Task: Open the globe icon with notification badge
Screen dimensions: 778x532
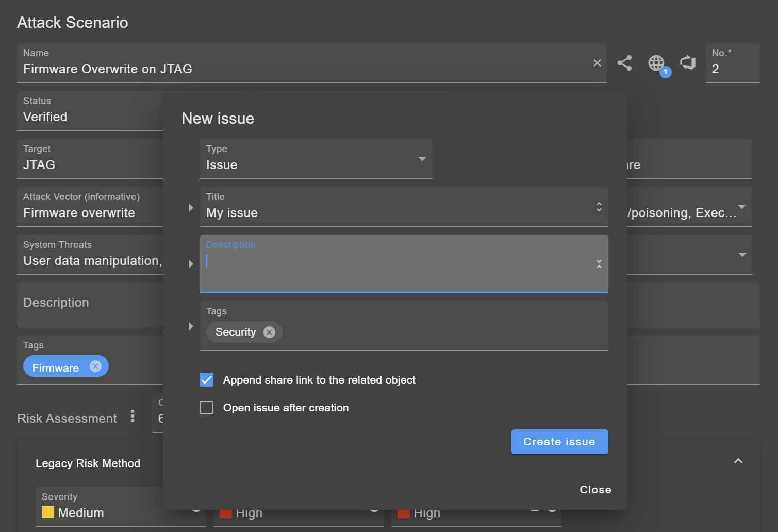Action: point(656,63)
